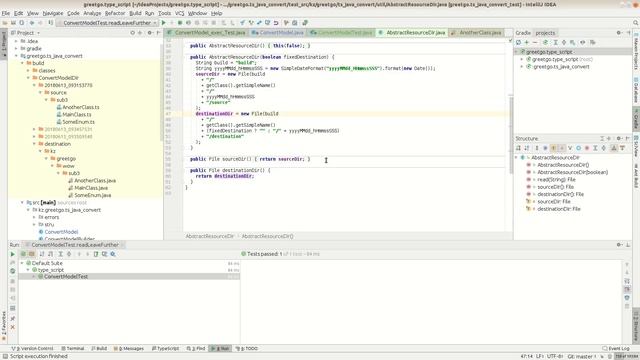Viewport: 640px width, 360px height.
Task: Open Structure panel settings gear
Action: coord(619,138)
